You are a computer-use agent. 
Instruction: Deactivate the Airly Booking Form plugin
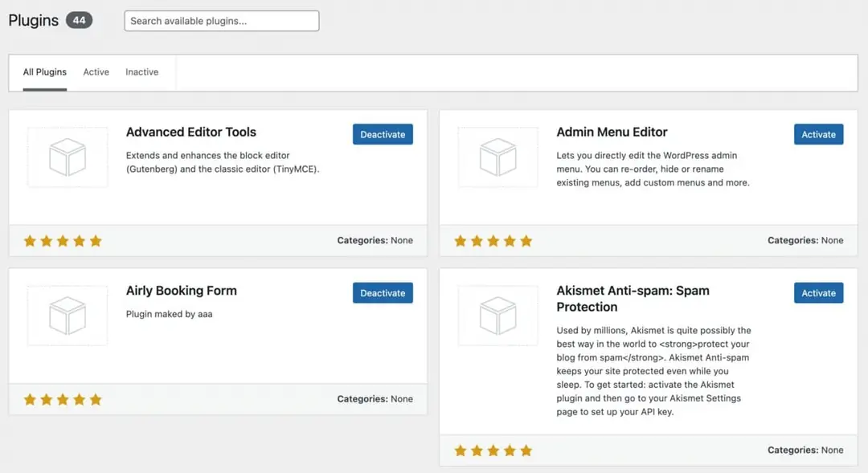pyautogui.click(x=383, y=292)
